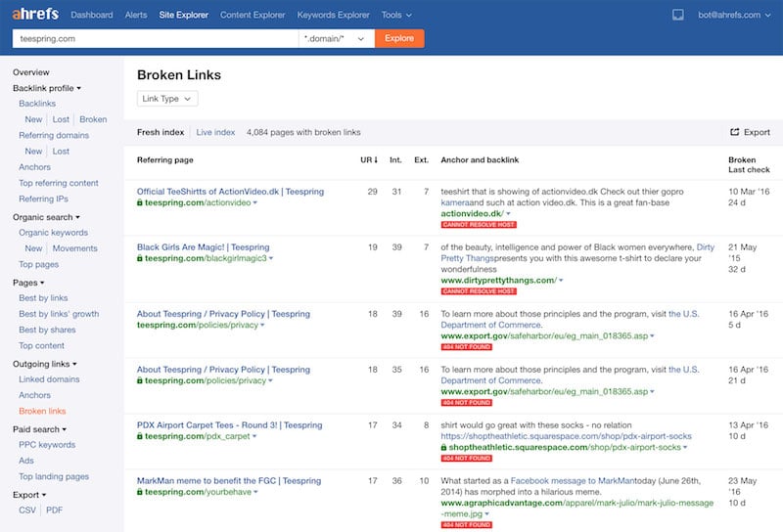Open the bot@ahrefs.com account dropdown
Screen dimensions: 783x532
tap(733, 15)
